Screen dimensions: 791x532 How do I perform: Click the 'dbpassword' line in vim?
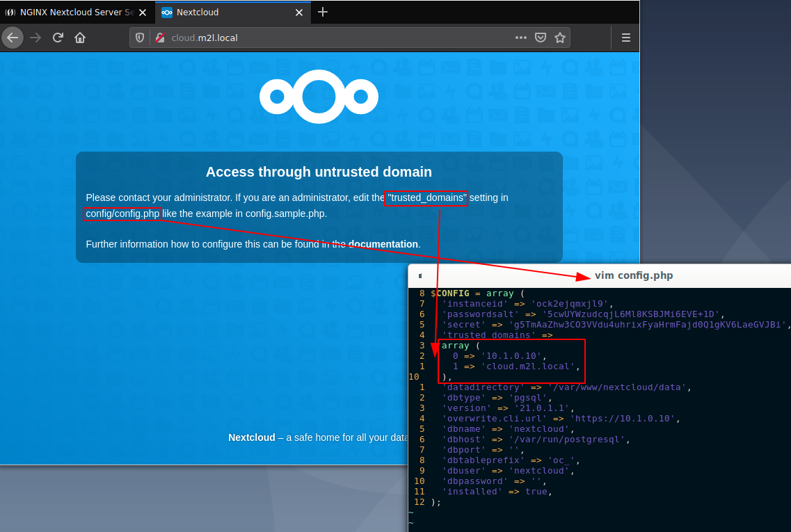click(494, 481)
